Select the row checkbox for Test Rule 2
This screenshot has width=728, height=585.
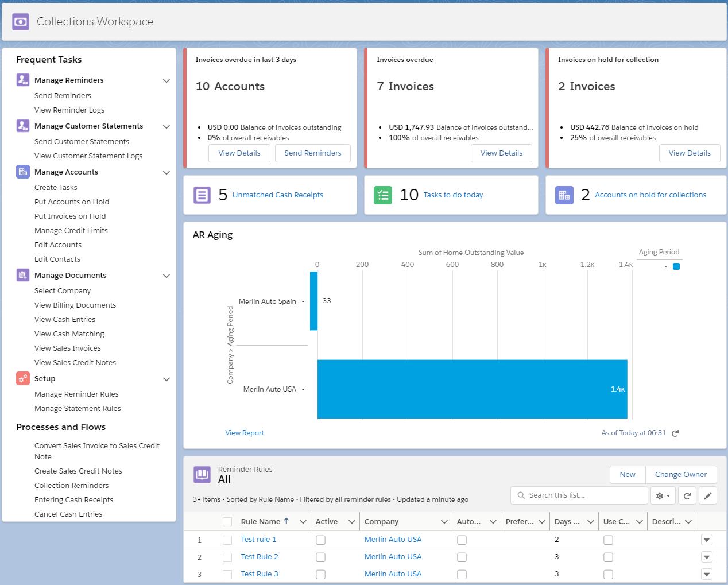tap(227, 557)
